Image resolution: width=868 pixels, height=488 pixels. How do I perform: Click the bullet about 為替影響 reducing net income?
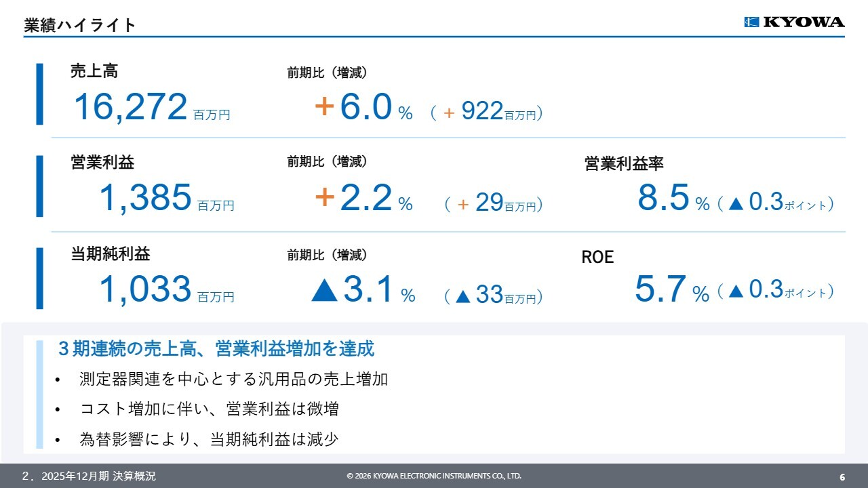(x=209, y=439)
